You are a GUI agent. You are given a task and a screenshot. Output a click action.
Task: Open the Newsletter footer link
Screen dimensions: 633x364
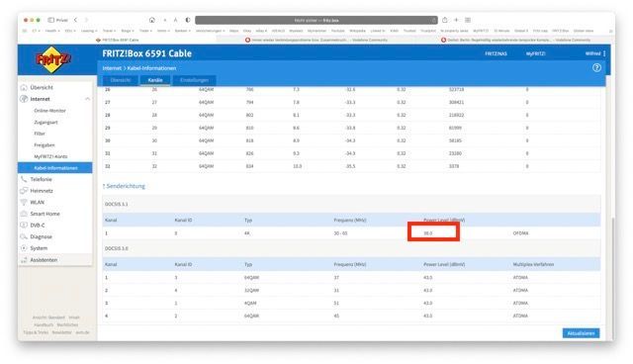point(61,332)
